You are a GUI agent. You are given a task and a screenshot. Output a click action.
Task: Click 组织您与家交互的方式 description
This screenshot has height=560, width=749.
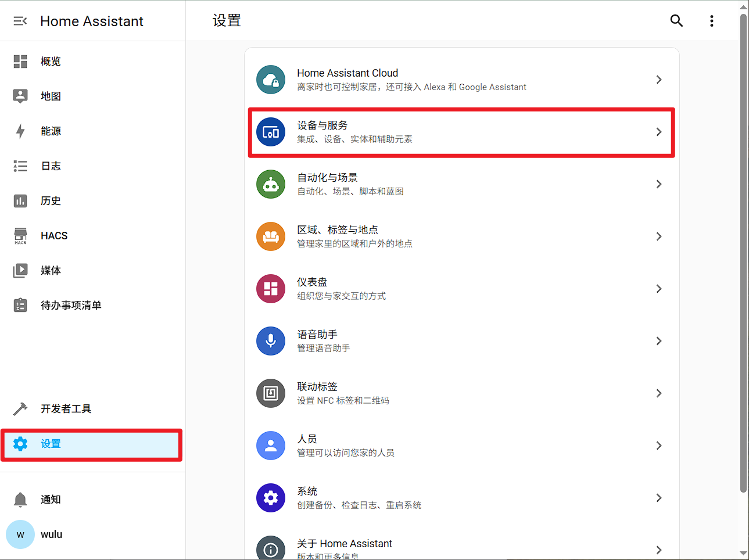341,296
